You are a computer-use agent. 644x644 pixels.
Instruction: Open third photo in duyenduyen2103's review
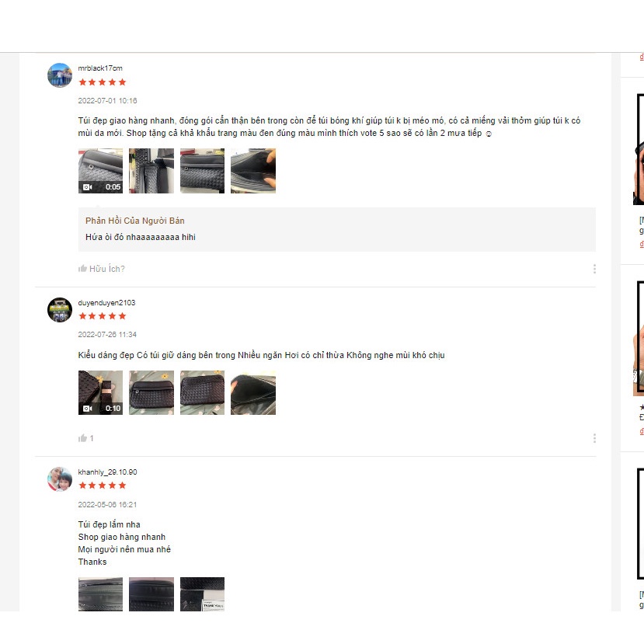203,392
